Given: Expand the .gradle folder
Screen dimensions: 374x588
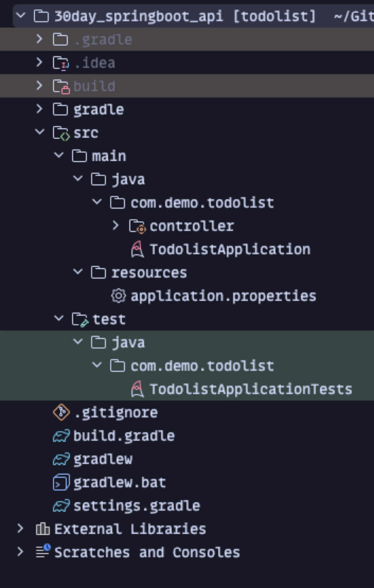Looking at the screenshot, I should tap(40, 39).
